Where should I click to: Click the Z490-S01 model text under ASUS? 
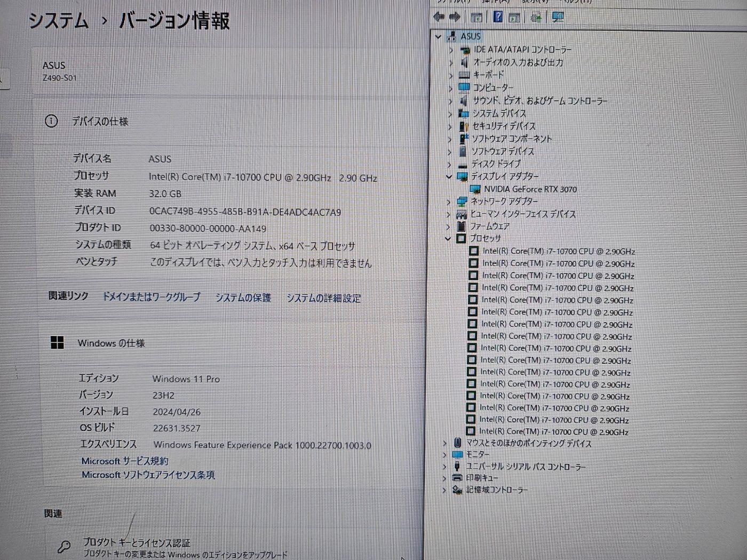point(59,78)
